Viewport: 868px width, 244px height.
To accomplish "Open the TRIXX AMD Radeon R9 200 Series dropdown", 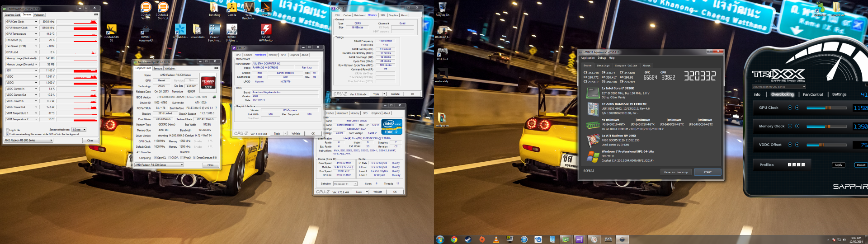I will coord(778,87).
